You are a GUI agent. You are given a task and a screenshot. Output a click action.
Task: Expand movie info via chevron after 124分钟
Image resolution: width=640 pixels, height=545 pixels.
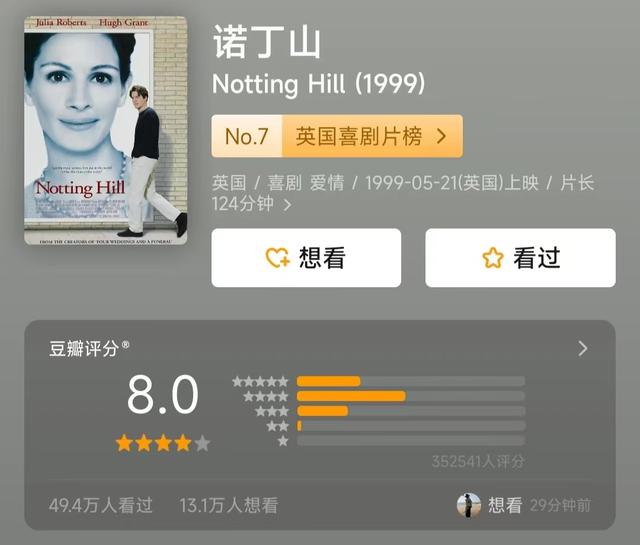[x=287, y=205]
